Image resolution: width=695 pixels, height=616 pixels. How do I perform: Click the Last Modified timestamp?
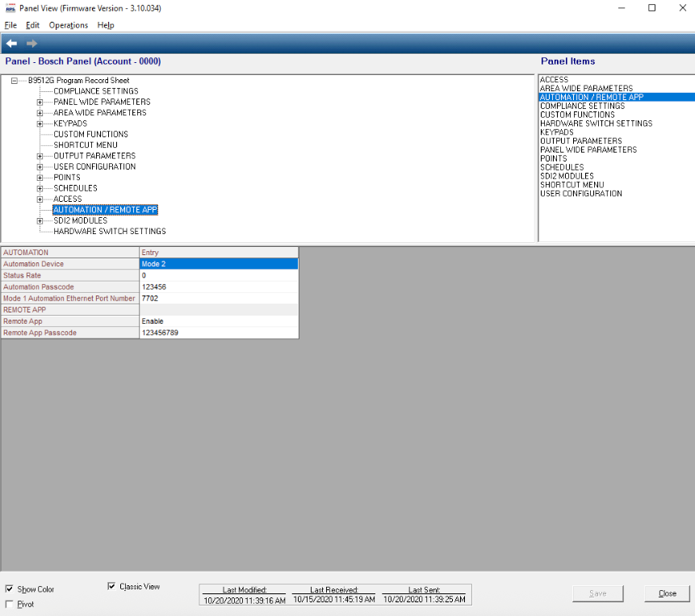[x=245, y=600]
